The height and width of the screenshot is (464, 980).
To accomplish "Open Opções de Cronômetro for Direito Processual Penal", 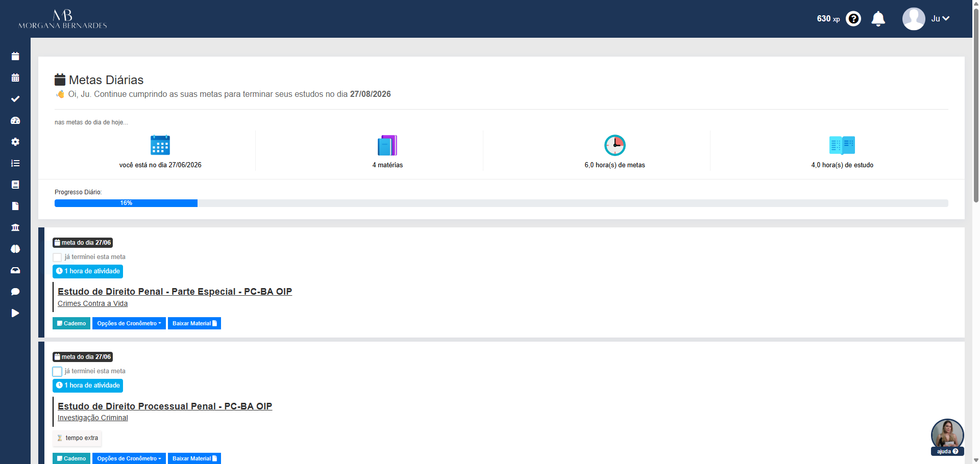I will click(x=129, y=458).
